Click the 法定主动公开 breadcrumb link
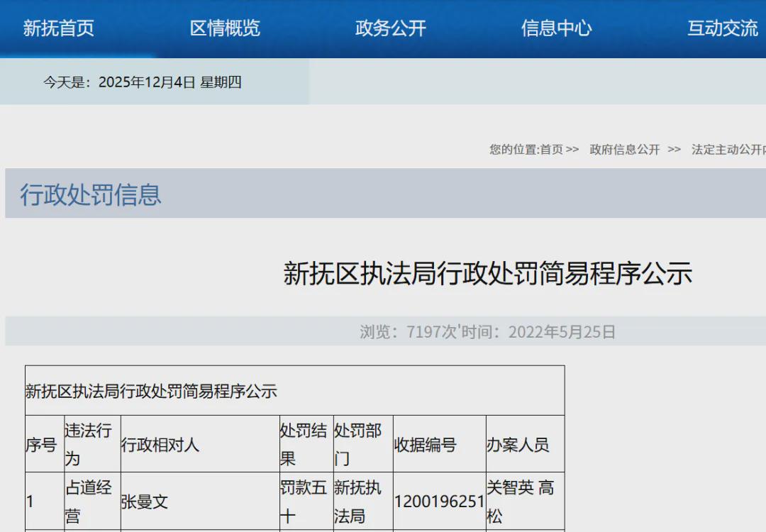This screenshot has height=532, width=766. (x=728, y=150)
